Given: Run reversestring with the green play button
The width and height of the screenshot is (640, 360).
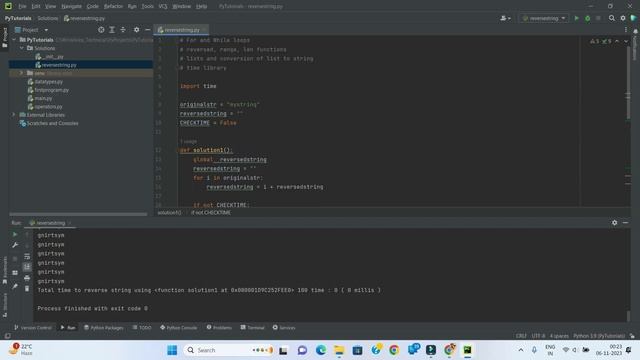Looking at the screenshot, I should (576, 18).
